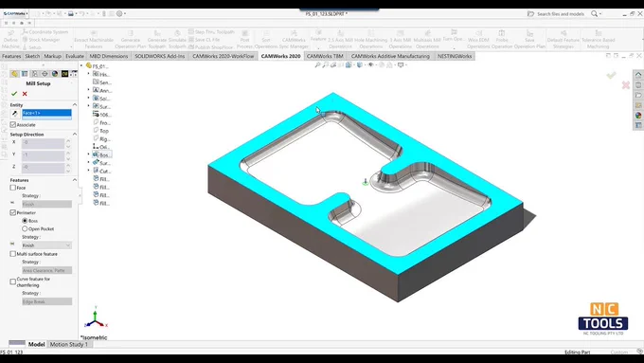Click the Model tab at bottom

click(36, 344)
